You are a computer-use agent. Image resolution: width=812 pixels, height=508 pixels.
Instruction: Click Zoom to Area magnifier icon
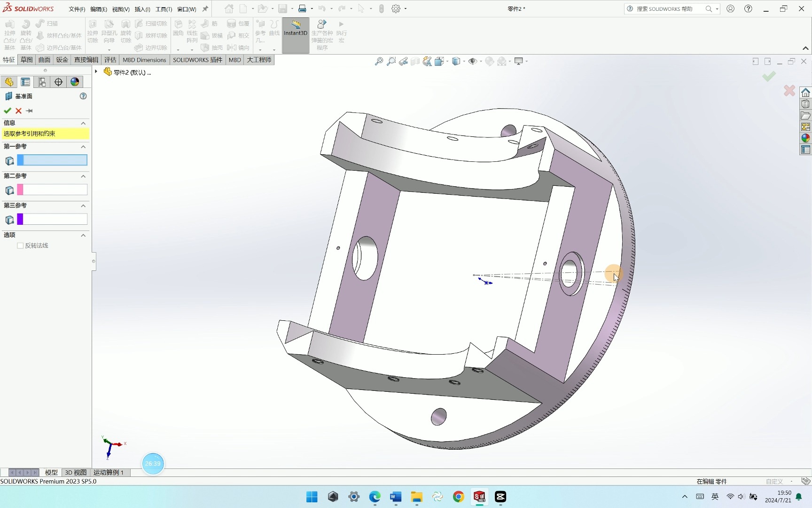coord(391,61)
